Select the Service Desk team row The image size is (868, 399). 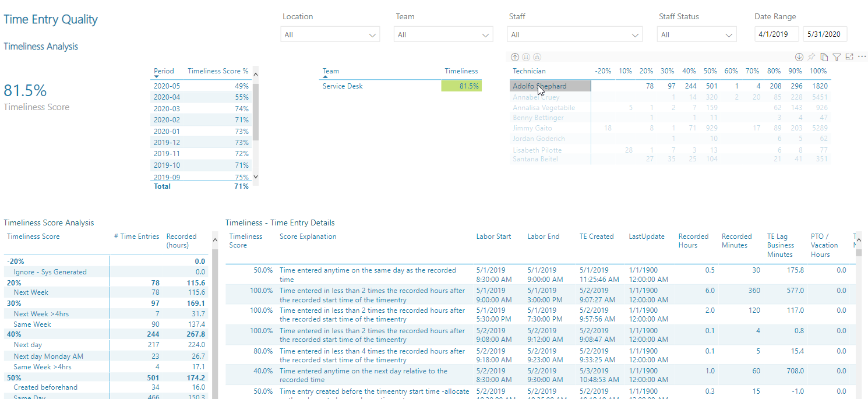402,86
